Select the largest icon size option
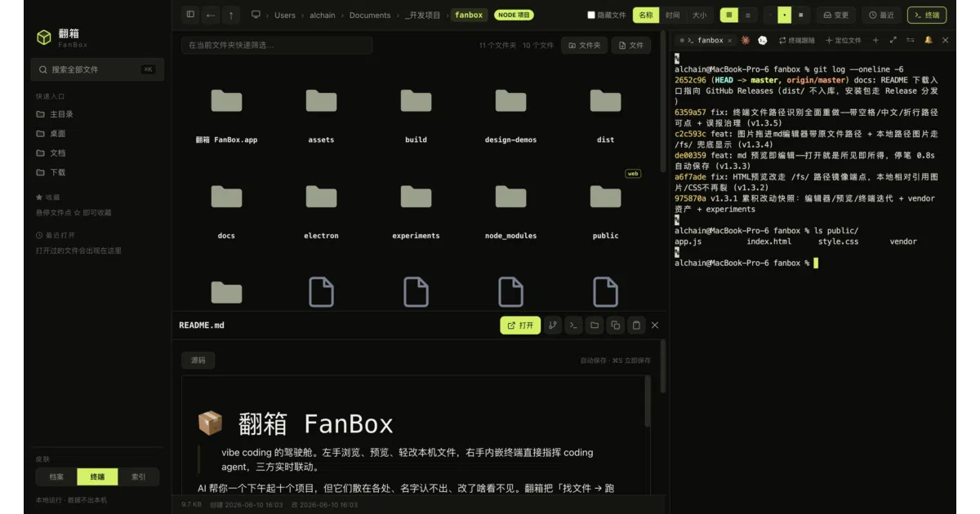 (x=800, y=15)
